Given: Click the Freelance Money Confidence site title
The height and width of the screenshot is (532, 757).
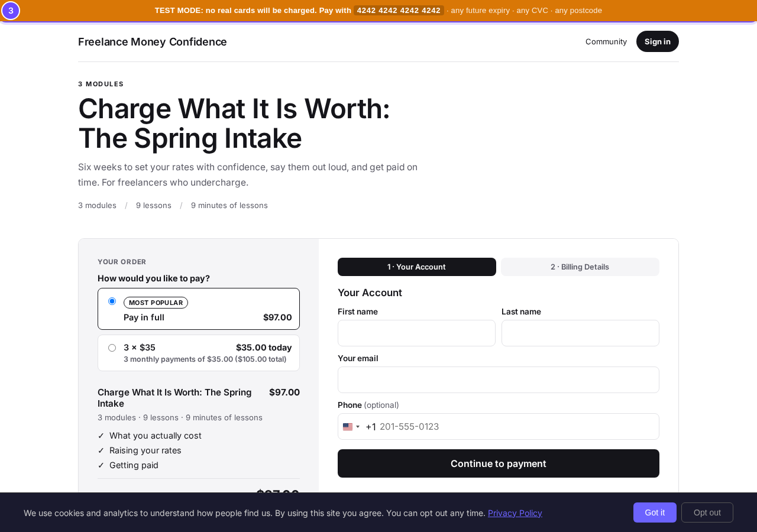Looking at the screenshot, I should 153,41.
